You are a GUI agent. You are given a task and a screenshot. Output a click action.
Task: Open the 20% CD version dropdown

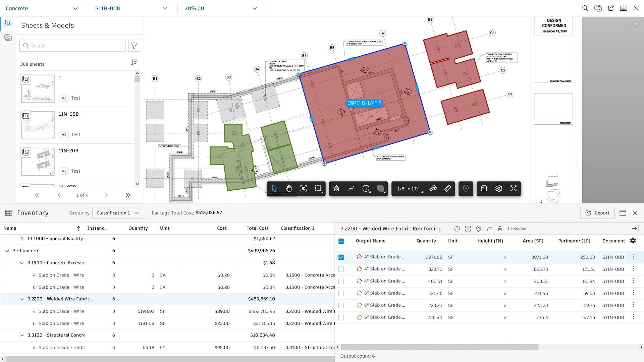point(221,8)
